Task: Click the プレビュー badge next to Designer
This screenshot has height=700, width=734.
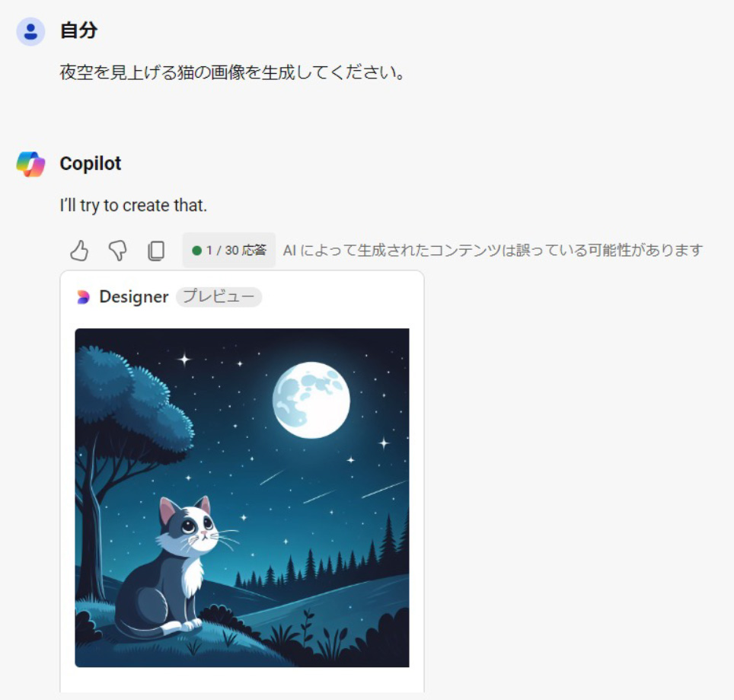Action: pos(219,297)
